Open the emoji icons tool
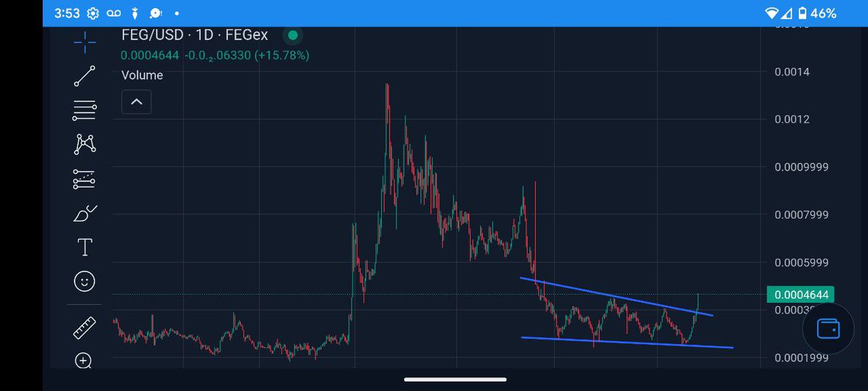The width and height of the screenshot is (868, 391). (85, 281)
